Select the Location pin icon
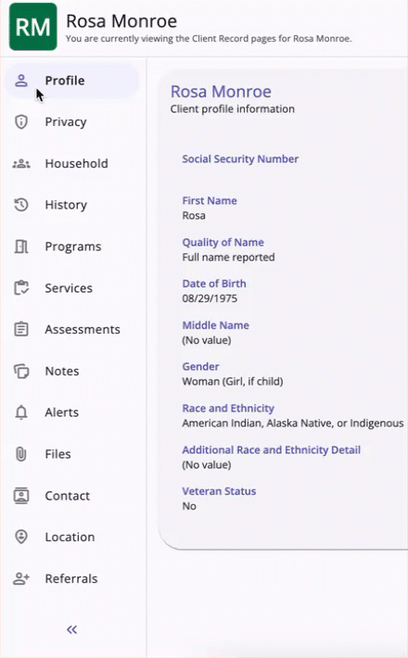Viewport: 408px width, 658px height. click(x=21, y=537)
